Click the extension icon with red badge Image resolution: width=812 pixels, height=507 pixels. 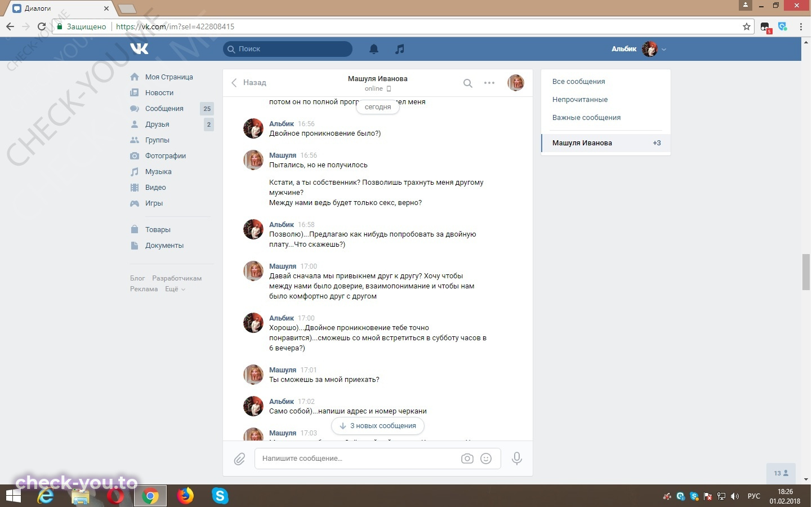click(x=765, y=27)
